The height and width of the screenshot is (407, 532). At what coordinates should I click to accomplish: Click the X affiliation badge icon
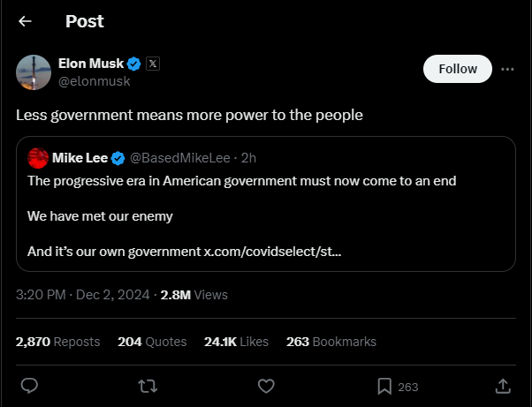(x=153, y=64)
